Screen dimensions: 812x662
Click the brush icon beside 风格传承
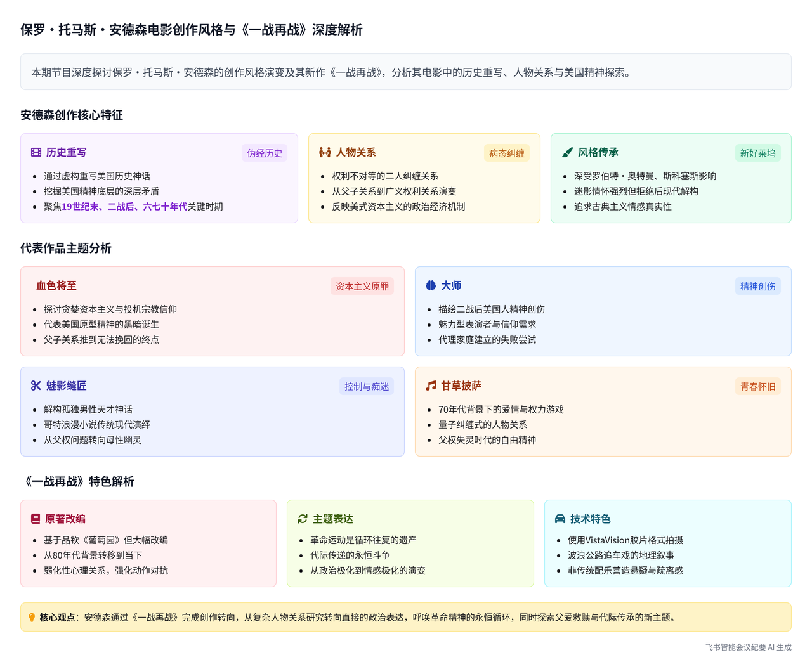567,152
